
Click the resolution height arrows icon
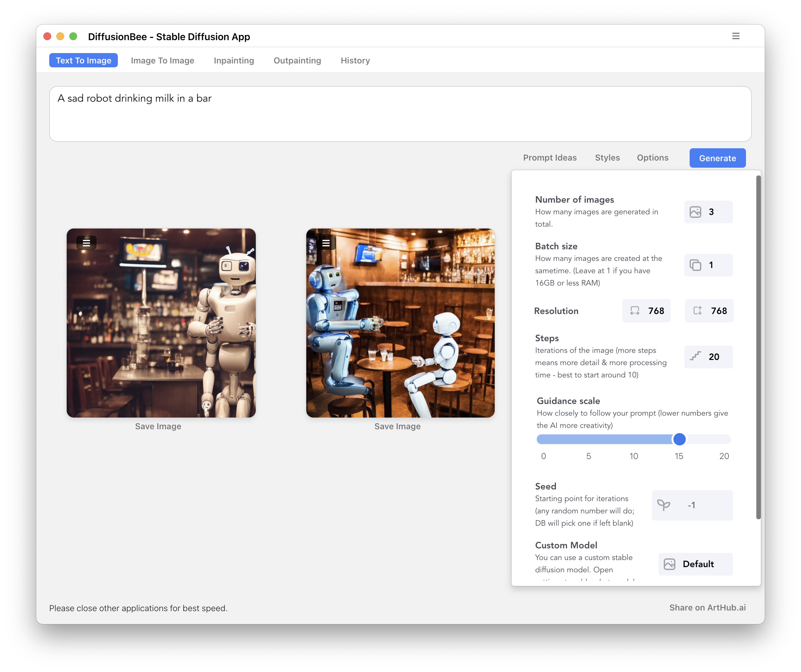point(697,311)
